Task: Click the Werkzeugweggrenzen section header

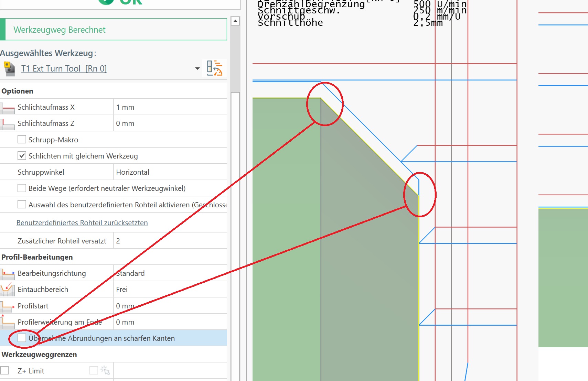Action: click(39, 355)
